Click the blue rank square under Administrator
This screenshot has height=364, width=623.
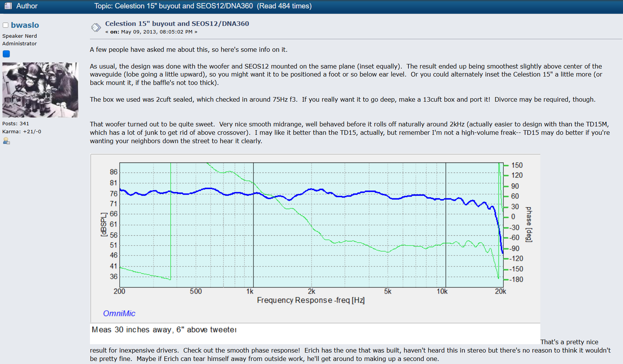[6, 54]
